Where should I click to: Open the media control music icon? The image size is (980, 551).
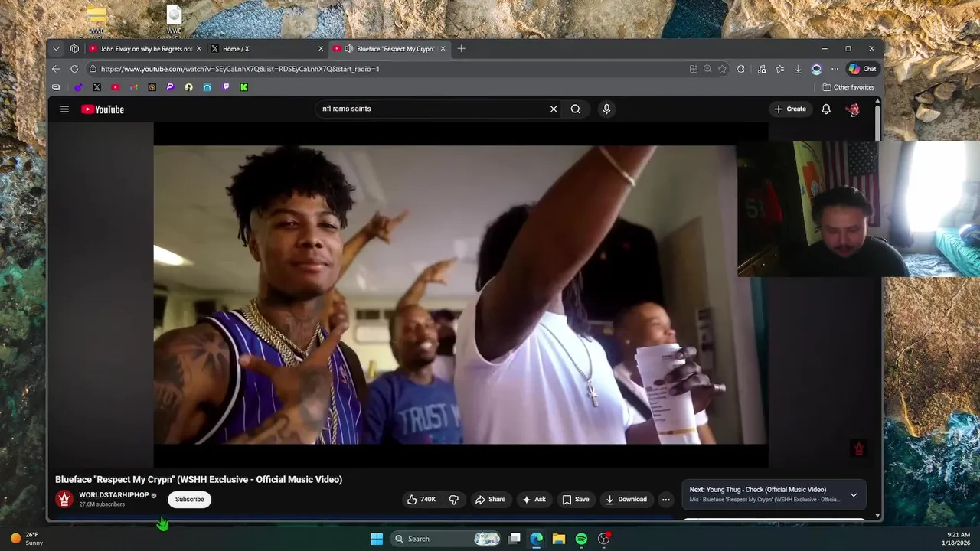[762, 69]
